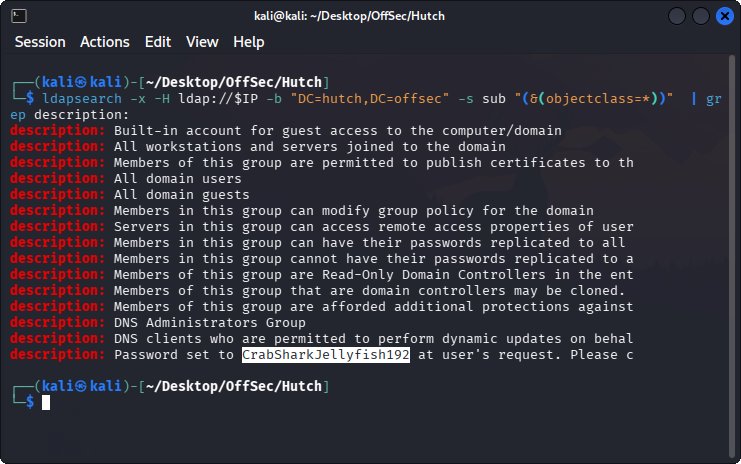741x464 pixels.
Task: Click the line "Servers in this group can access remote"
Action: pyautogui.click(x=322, y=227)
